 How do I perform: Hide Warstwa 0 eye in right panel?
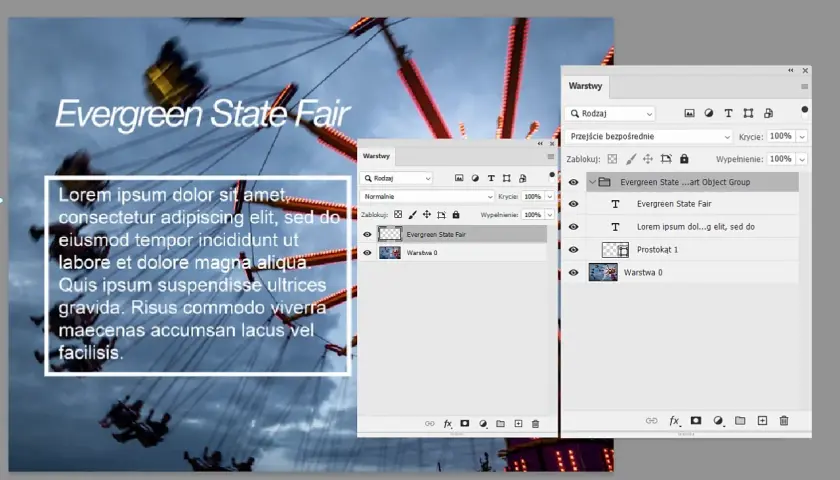pos(573,273)
